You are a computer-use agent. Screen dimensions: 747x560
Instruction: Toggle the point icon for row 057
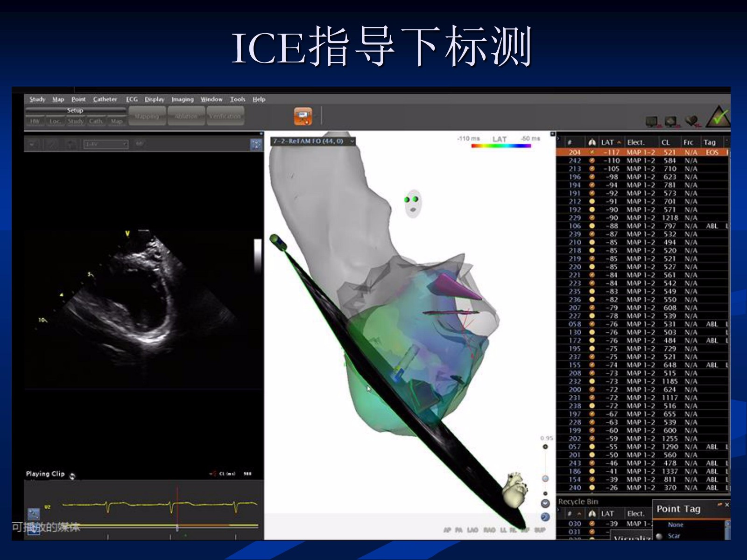coord(592,447)
